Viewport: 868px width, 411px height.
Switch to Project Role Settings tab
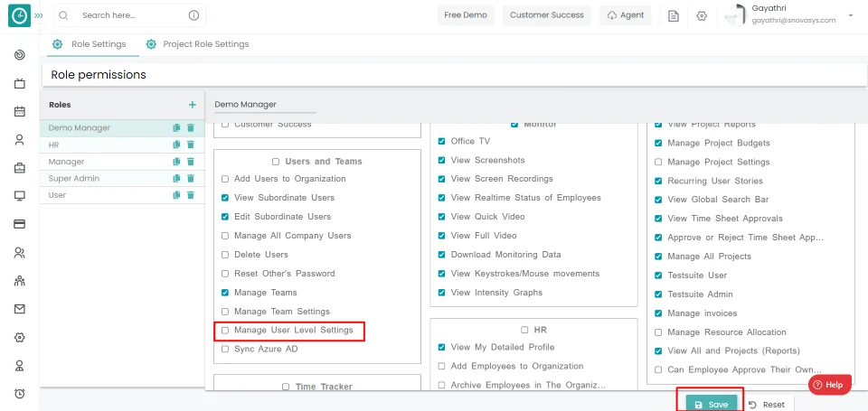point(204,44)
